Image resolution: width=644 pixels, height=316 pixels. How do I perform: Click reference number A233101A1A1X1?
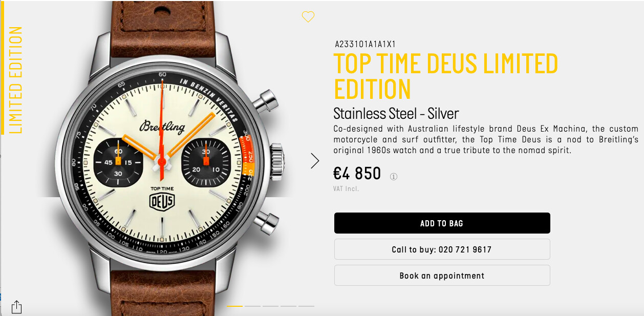[366, 44]
